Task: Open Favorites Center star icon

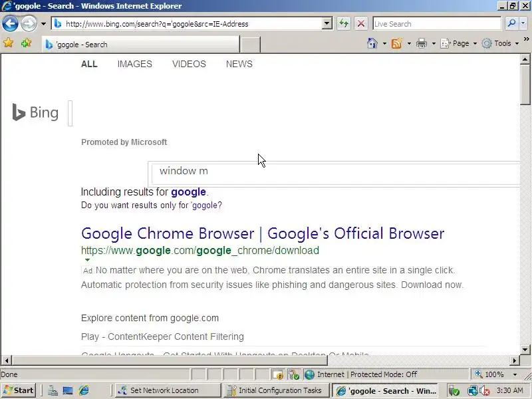Action: 8,43
